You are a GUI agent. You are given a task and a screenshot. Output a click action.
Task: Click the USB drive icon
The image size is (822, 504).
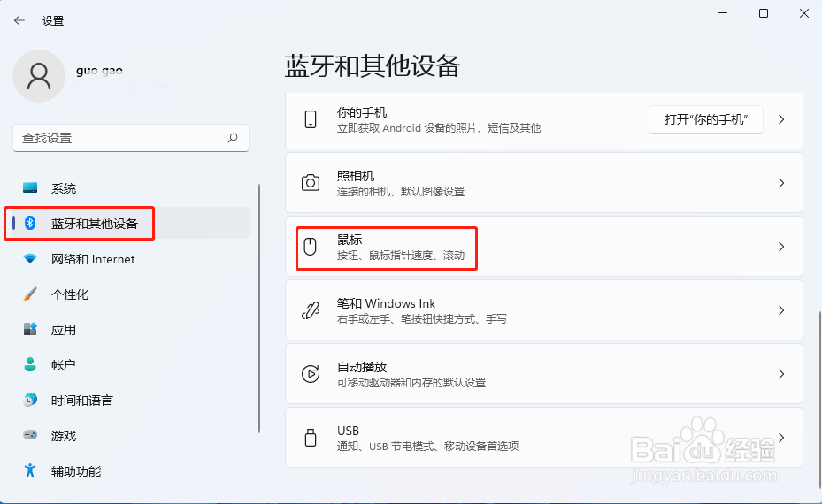(311, 438)
